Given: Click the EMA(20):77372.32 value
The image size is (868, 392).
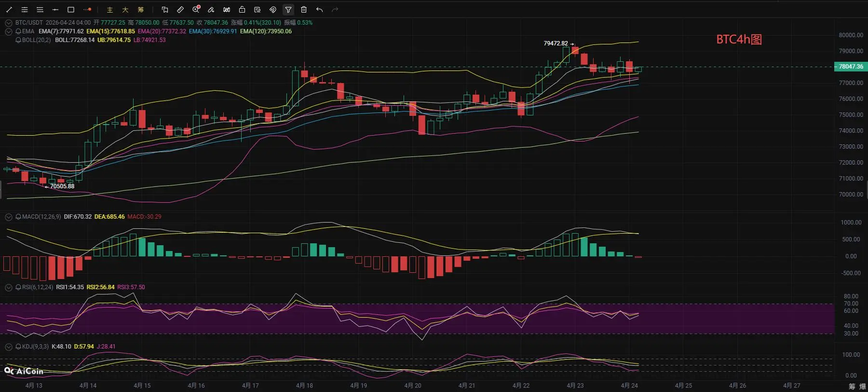Looking at the screenshot, I should [x=162, y=31].
